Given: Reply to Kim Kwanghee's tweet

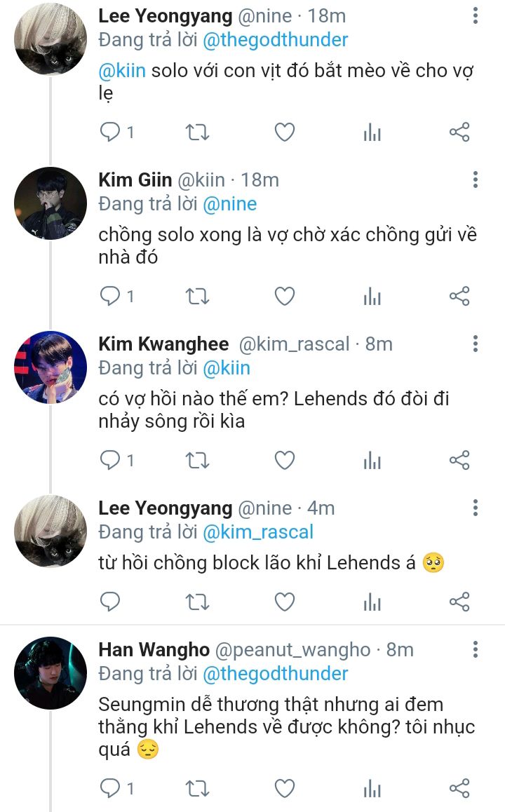Looking at the screenshot, I should coord(110,460).
